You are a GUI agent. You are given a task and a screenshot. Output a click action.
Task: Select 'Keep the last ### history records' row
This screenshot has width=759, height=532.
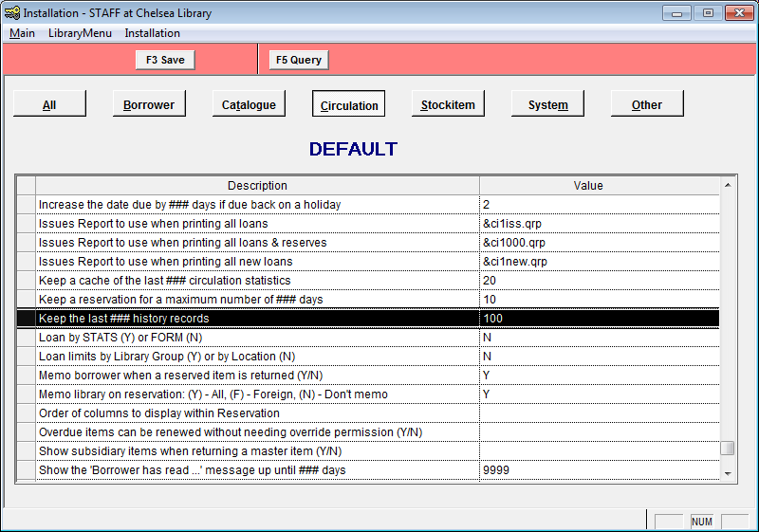click(368, 319)
